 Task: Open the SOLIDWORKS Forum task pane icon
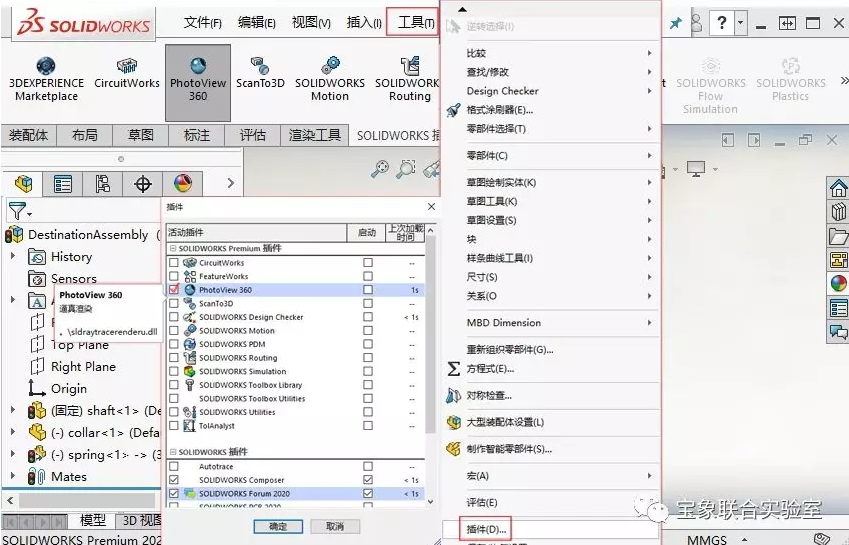[x=838, y=331]
